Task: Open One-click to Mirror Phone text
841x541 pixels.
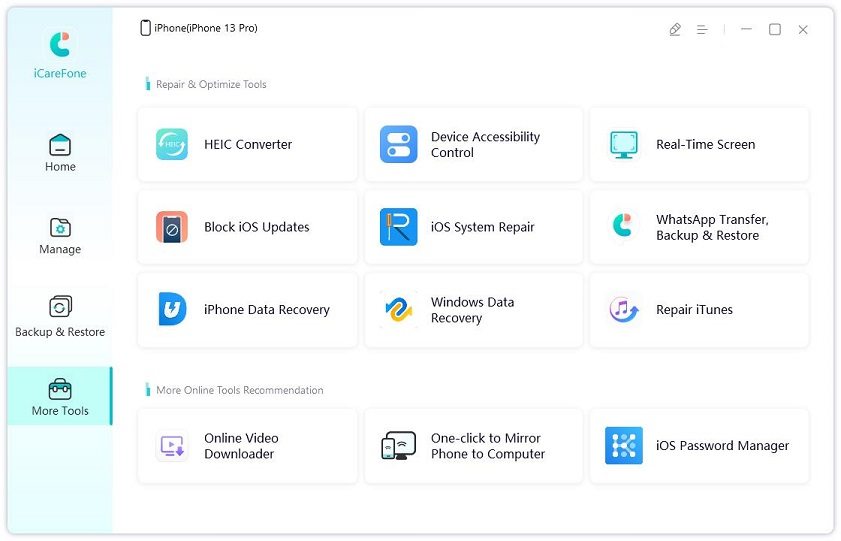Action: pyautogui.click(x=488, y=446)
